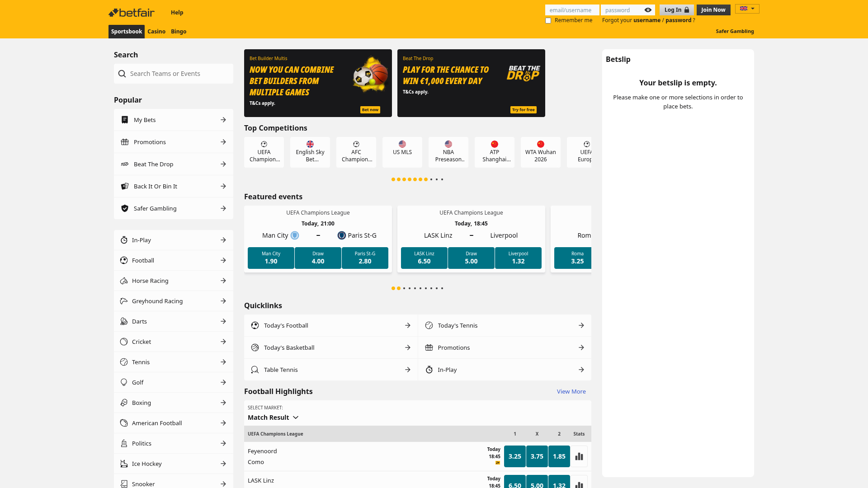This screenshot has height=488, width=868.
Task: Click Try for free button
Action: tap(524, 110)
